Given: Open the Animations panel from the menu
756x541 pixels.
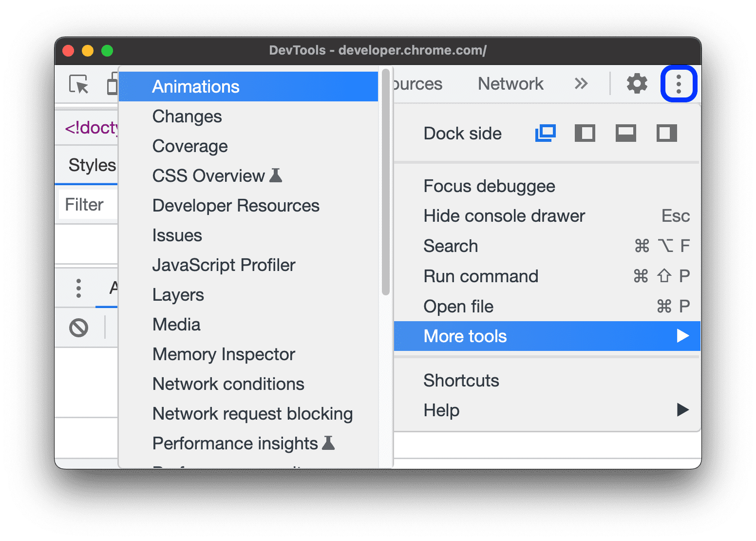Looking at the screenshot, I should [x=196, y=86].
